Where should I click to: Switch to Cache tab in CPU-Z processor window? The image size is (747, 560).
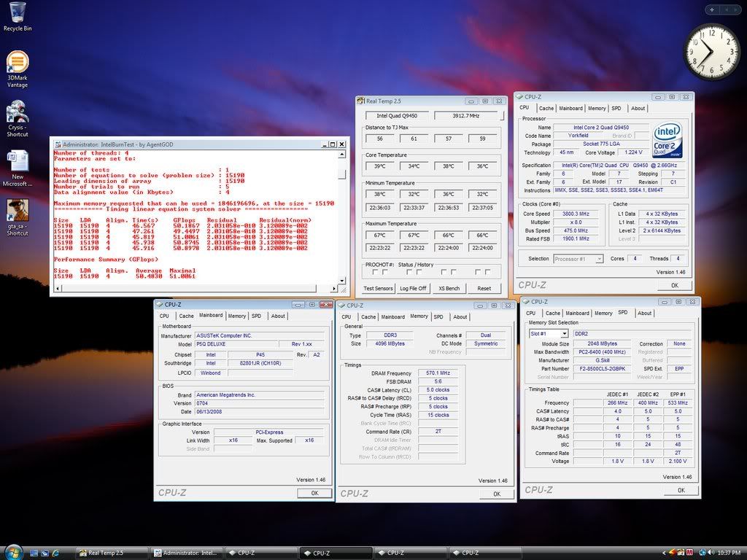coord(546,109)
